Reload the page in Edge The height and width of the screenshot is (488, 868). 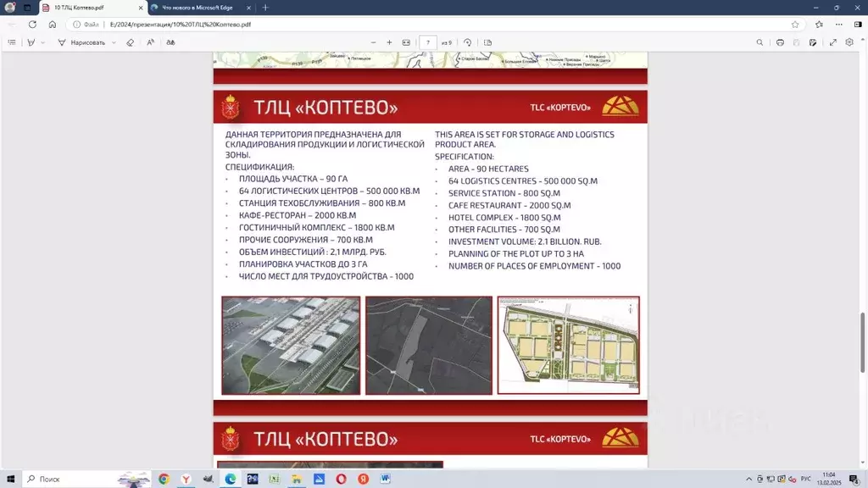pyautogui.click(x=33, y=25)
